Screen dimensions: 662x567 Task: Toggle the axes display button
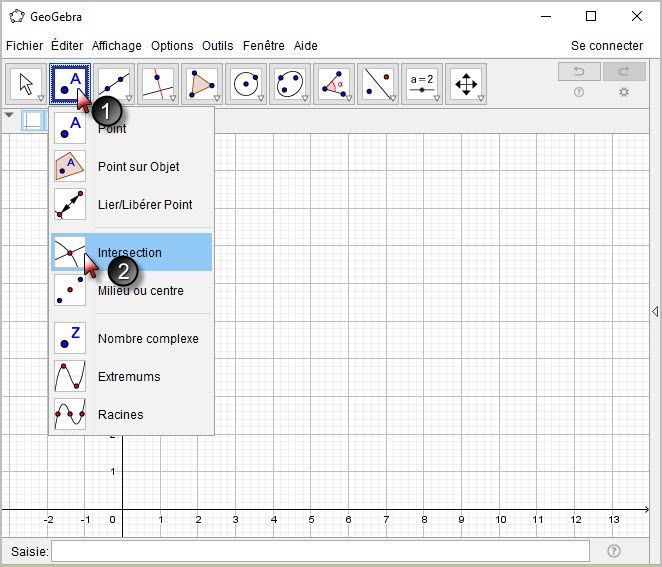click(33, 121)
